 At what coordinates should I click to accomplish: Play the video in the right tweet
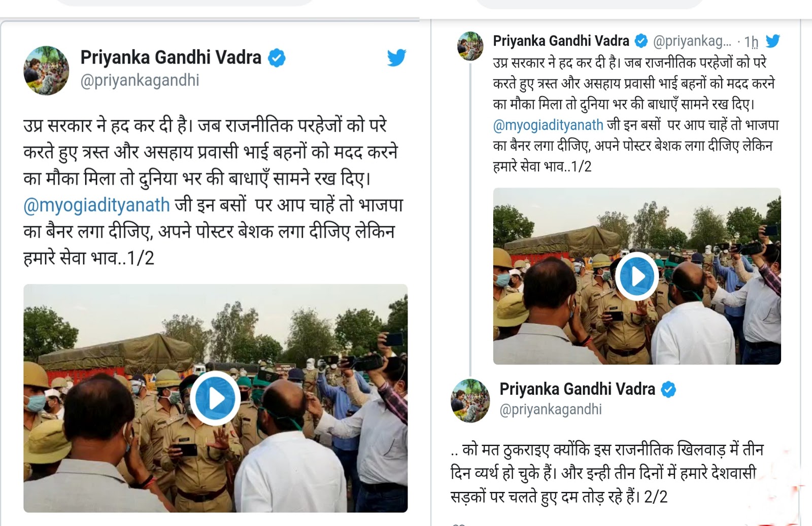[637, 276]
